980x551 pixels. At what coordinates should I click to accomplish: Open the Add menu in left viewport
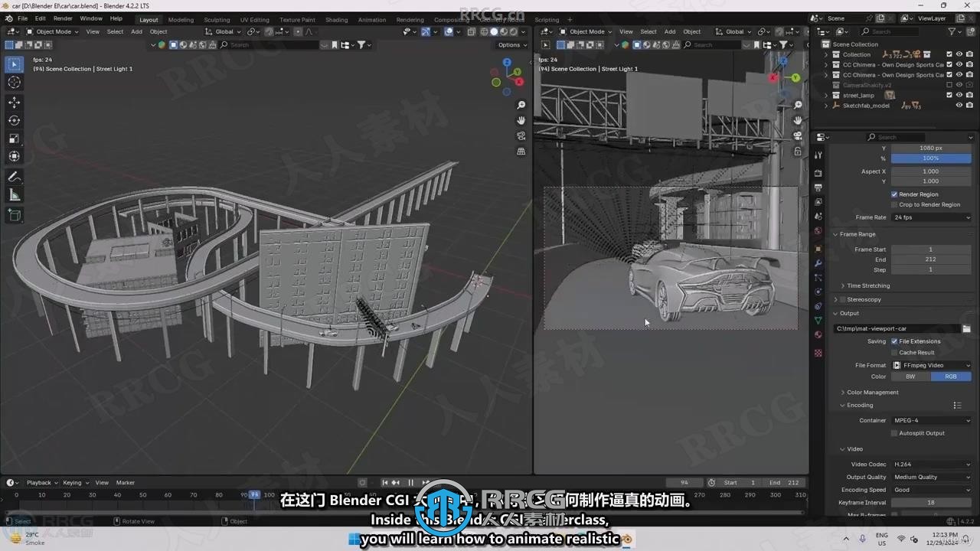pyautogui.click(x=136, y=31)
